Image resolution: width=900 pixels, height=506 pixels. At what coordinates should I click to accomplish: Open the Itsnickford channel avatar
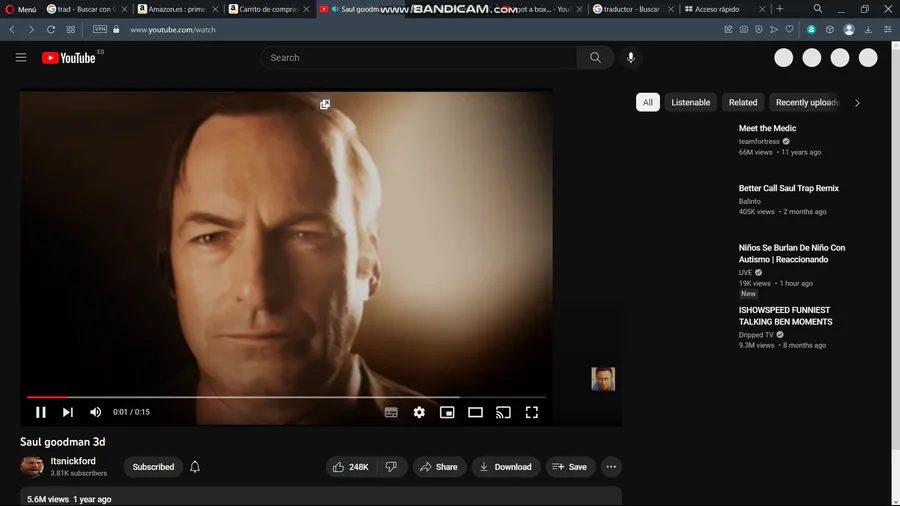[x=32, y=467]
